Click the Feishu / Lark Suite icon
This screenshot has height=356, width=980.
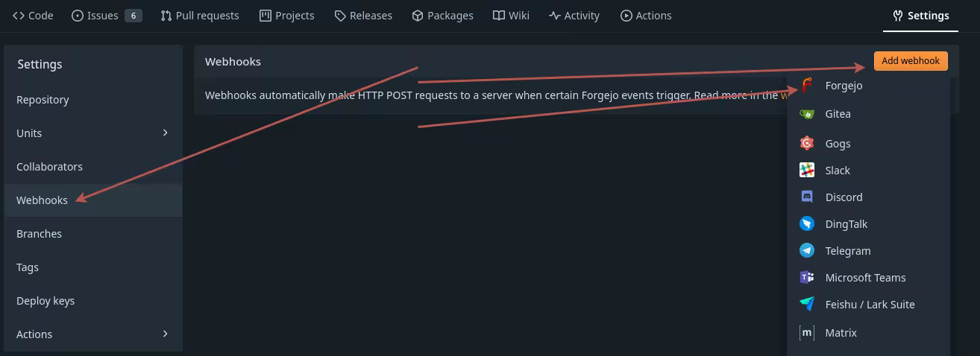pyautogui.click(x=807, y=305)
